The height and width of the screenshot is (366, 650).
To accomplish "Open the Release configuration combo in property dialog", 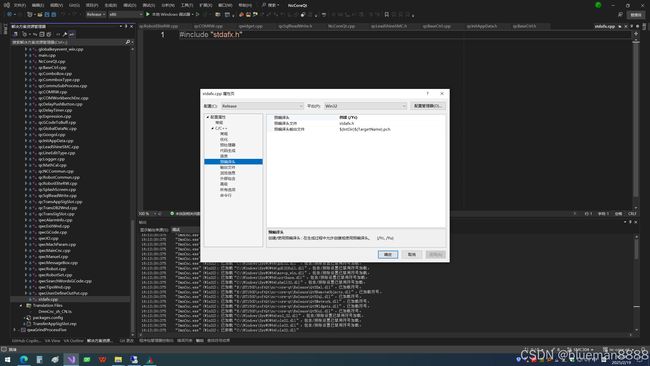I will point(262,106).
